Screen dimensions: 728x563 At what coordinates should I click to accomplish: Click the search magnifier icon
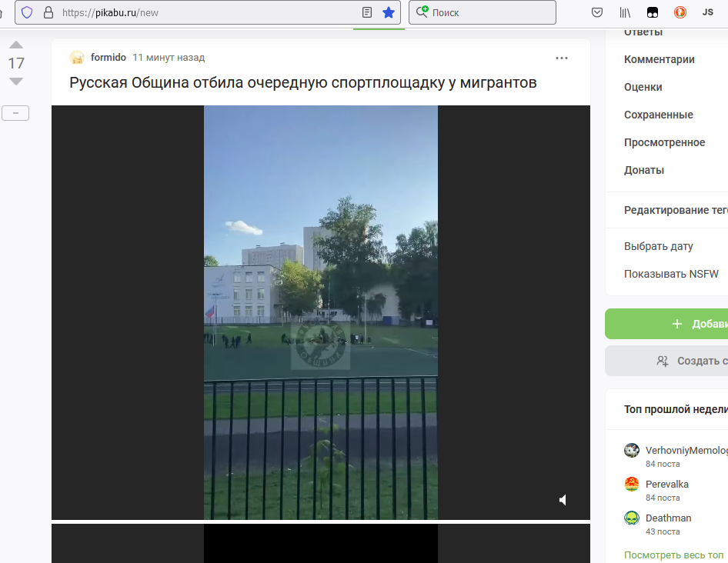422,12
